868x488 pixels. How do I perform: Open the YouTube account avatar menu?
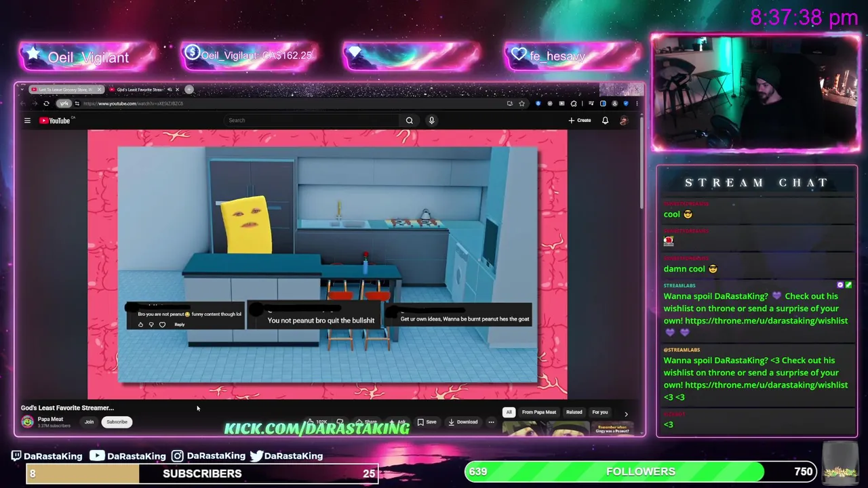(x=624, y=121)
